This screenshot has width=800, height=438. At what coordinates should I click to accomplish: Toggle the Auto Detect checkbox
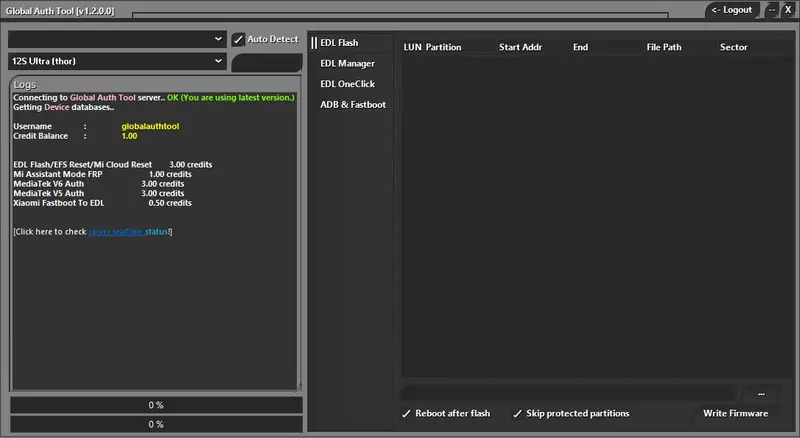[x=238, y=39]
